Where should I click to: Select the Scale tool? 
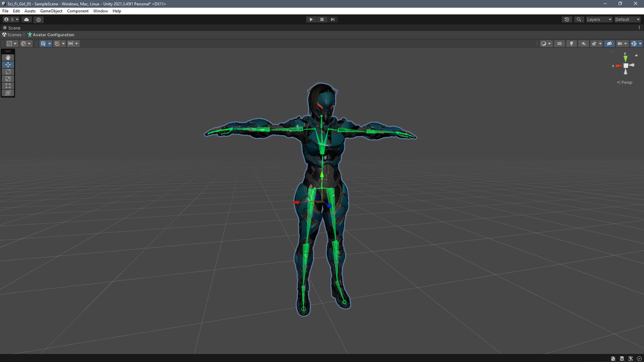[x=8, y=78]
